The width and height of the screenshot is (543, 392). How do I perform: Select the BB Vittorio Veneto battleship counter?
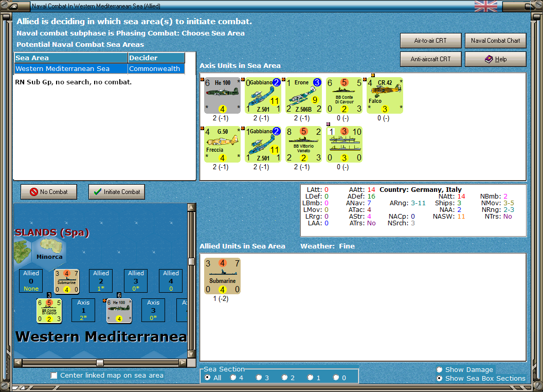[x=304, y=144]
